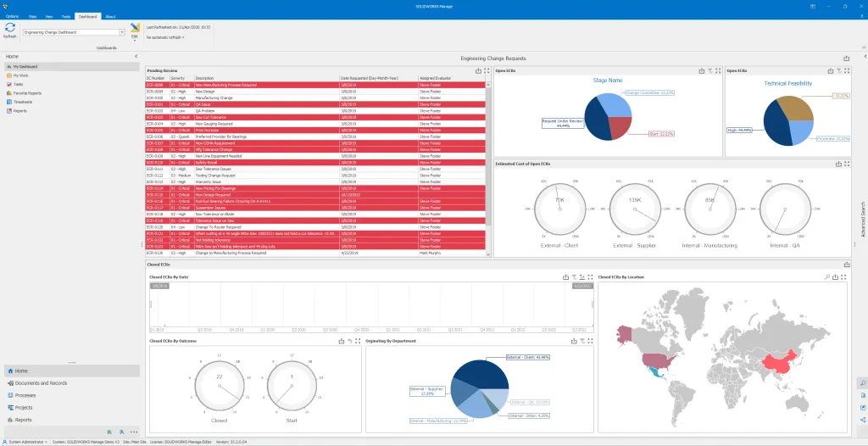The height and width of the screenshot is (446, 868).
Task: Export the Pending Review grid
Action: (479, 71)
